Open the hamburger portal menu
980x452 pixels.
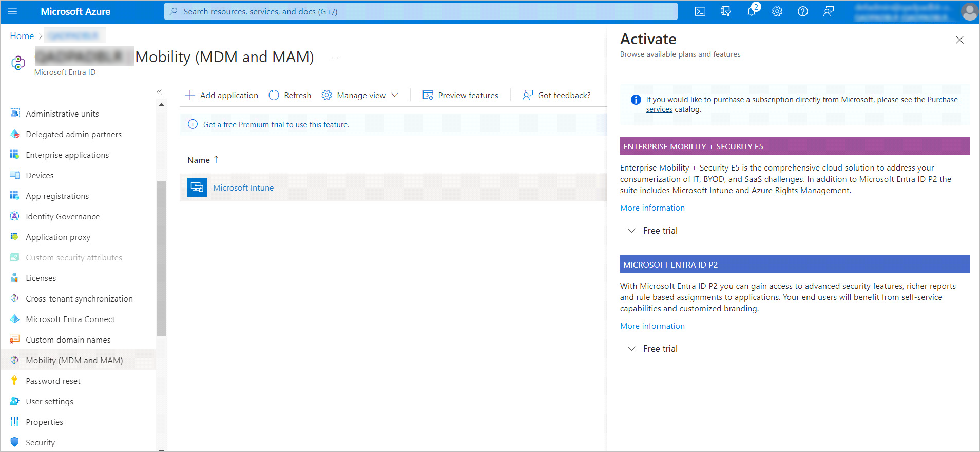[12, 11]
